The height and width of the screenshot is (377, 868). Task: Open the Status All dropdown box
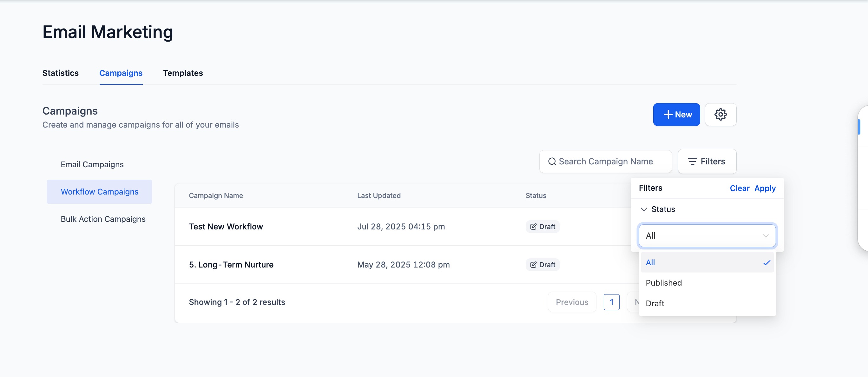click(x=707, y=236)
